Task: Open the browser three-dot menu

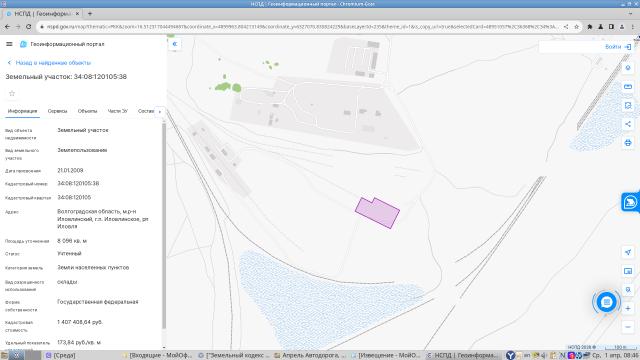Action: pos(633,27)
